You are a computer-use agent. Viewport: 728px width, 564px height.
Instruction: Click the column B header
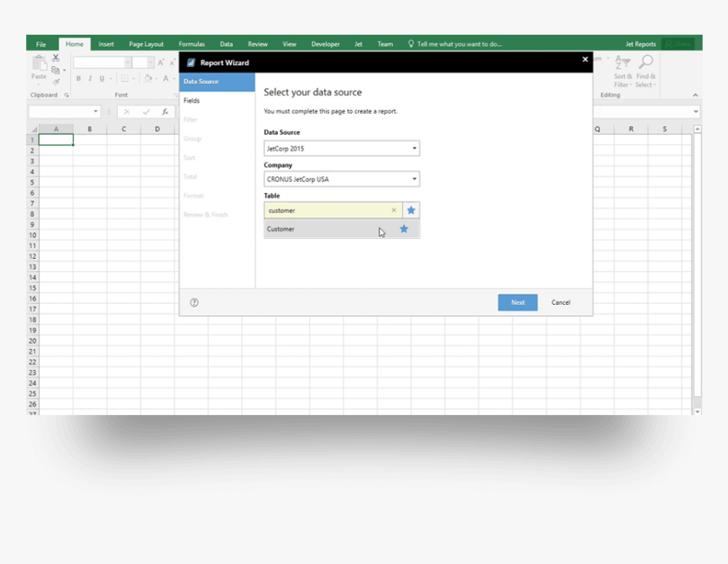[x=90, y=130]
